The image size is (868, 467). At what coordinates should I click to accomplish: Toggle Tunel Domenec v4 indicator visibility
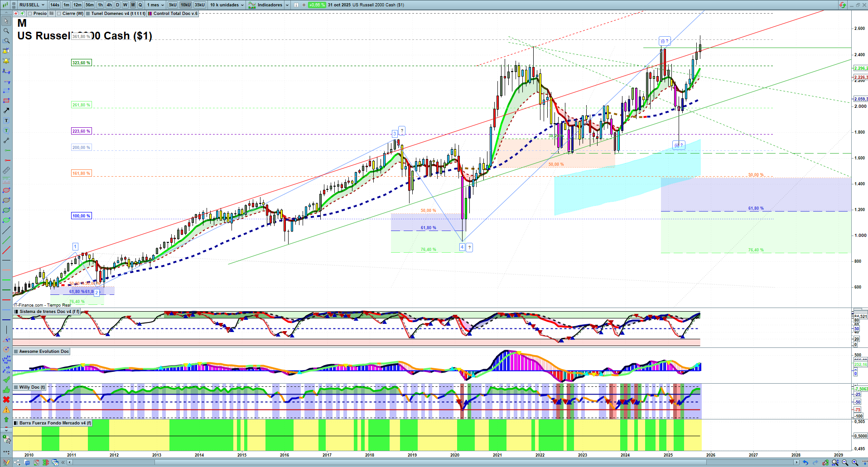[x=88, y=14]
